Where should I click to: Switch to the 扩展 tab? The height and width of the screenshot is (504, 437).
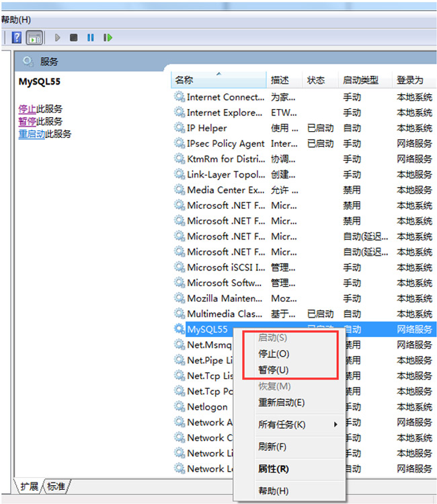pyautogui.click(x=29, y=487)
